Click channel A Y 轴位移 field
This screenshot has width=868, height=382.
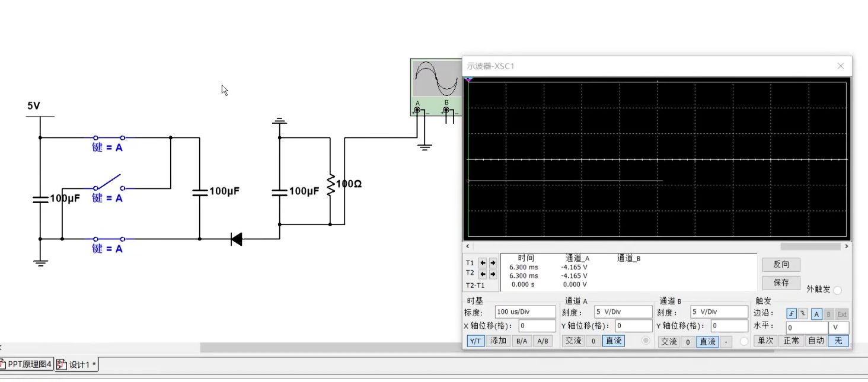(x=633, y=326)
